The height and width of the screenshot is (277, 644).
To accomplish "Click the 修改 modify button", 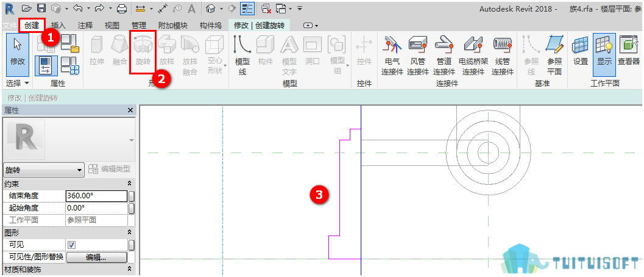I will (18, 55).
